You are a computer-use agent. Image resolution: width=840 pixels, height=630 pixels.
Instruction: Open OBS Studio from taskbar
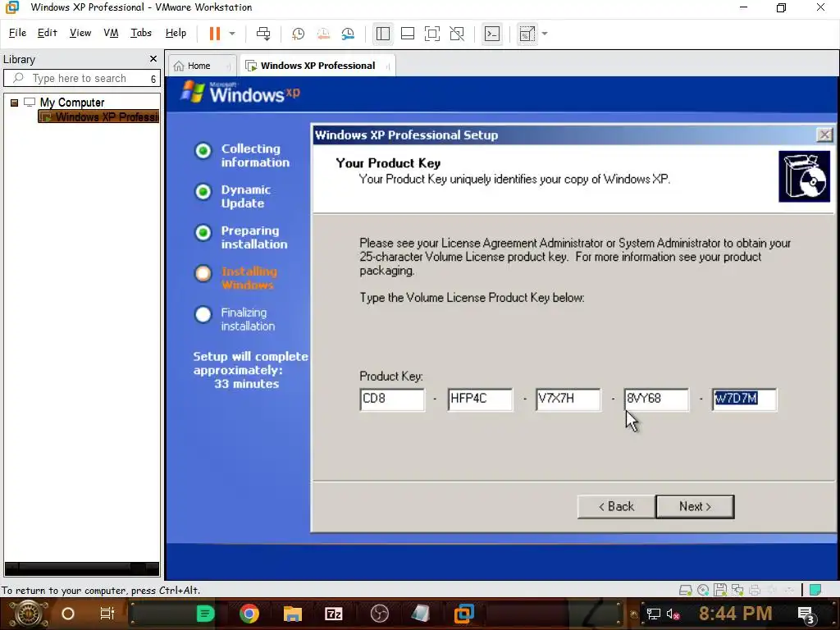coord(379,614)
